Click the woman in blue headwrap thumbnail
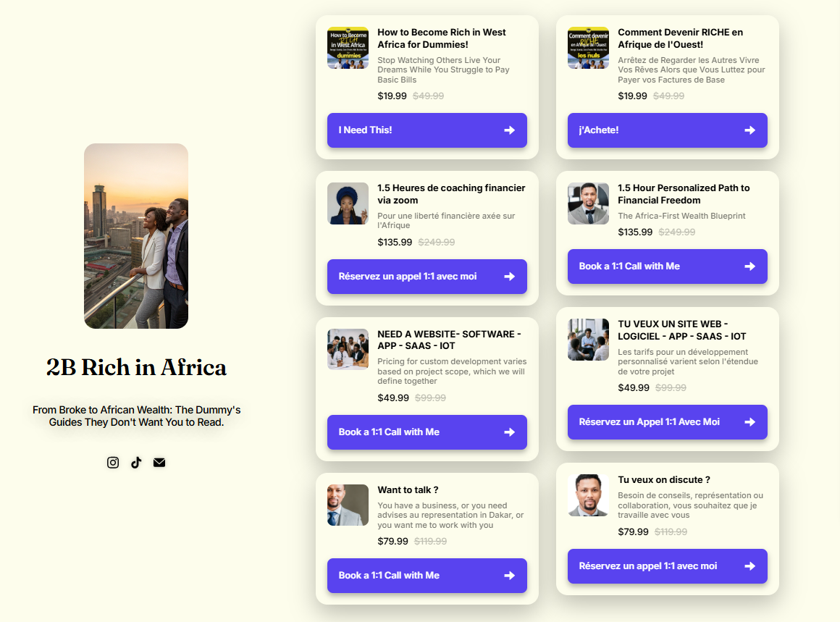Image resolution: width=840 pixels, height=622 pixels. coord(348,203)
